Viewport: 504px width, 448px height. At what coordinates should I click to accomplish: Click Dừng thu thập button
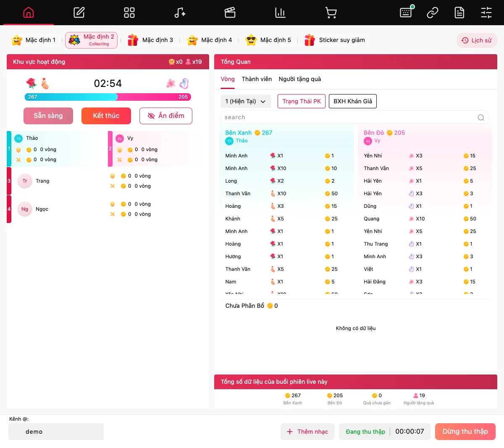465,432
